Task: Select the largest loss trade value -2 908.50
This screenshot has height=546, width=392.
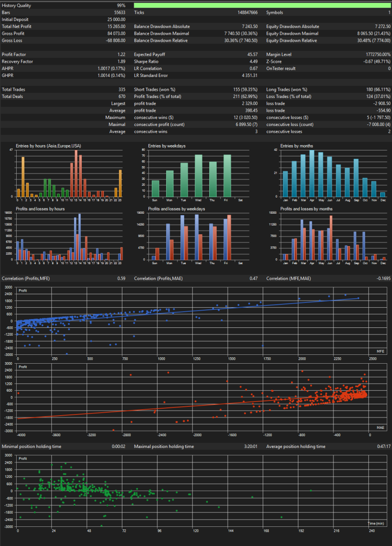Action: [x=382, y=103]
